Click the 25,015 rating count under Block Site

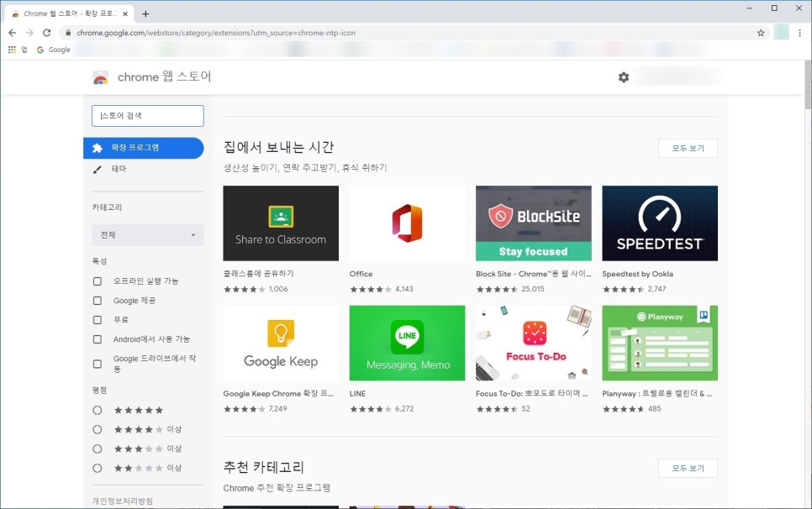[x=533, y=289]
